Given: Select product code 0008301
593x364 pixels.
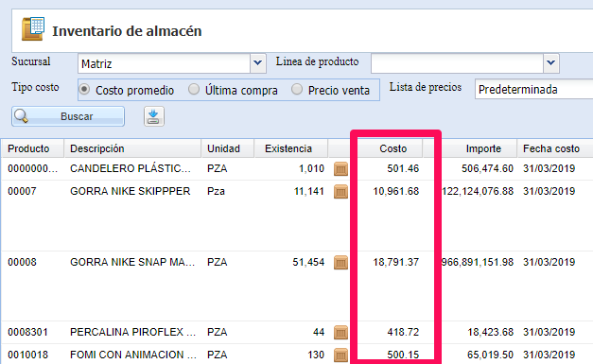Looking at the screenshot, I should click(x=27, y=332).
